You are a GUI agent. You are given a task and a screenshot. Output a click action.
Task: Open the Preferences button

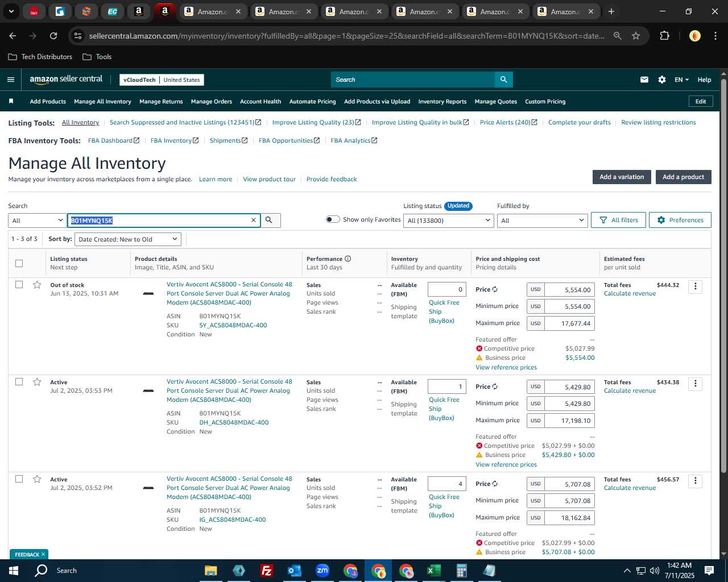(680, 220)
